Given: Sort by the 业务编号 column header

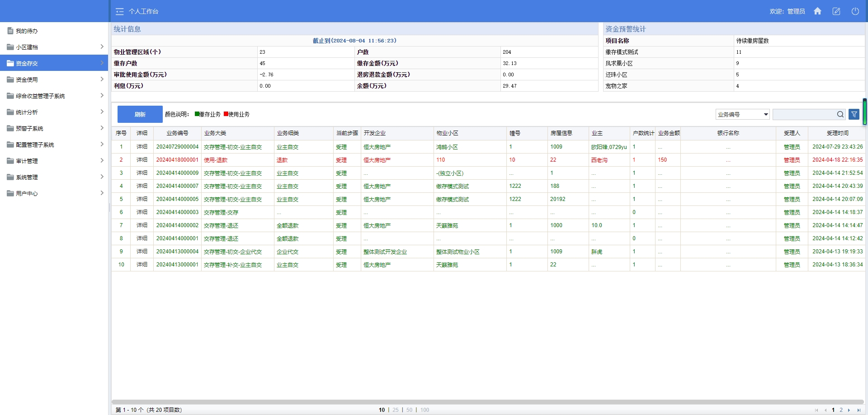Looking at the screenshot, I should click(177, 133).
